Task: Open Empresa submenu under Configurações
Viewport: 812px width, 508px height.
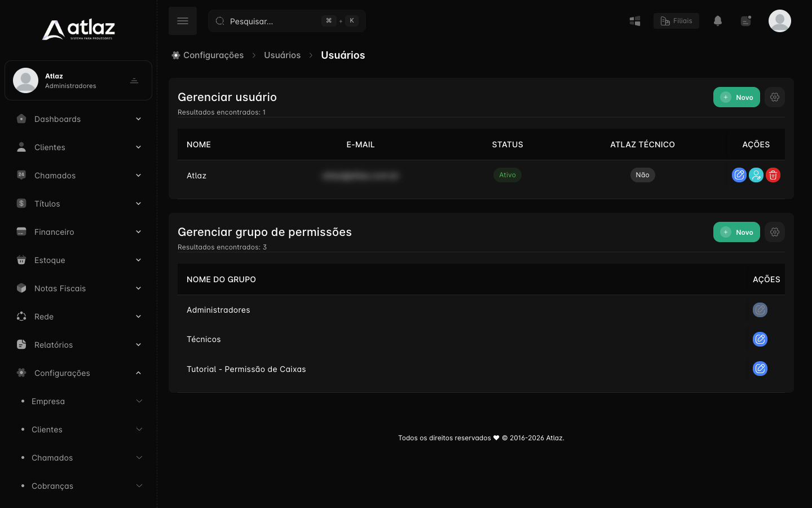Action: coord(78,401)
